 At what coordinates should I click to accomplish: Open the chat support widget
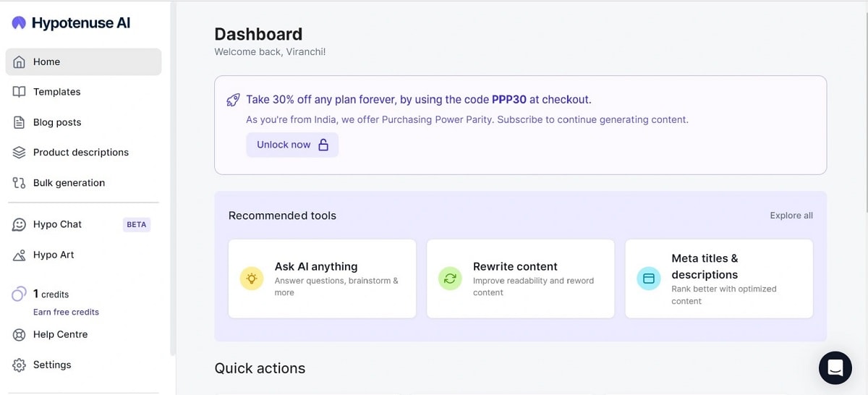tap(835, 368)
